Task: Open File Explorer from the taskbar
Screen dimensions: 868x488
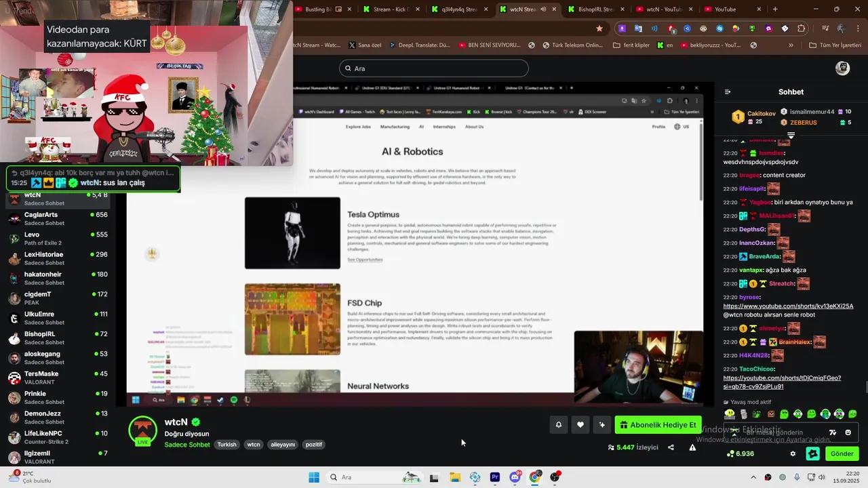Action: [454, 477]
